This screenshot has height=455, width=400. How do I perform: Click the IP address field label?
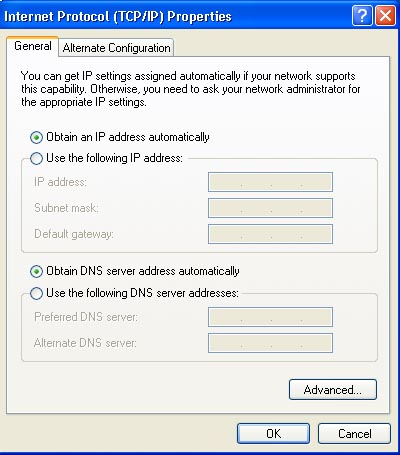pos(60,182)
